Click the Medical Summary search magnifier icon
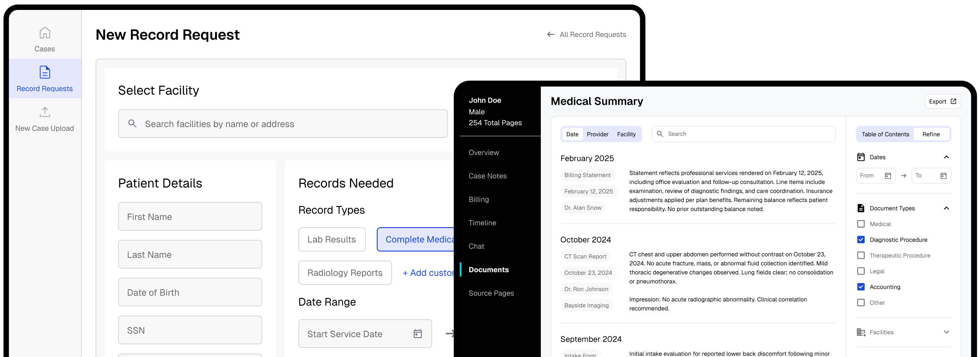Viewport: 980px width, 357px height. (x=660, y=134)
